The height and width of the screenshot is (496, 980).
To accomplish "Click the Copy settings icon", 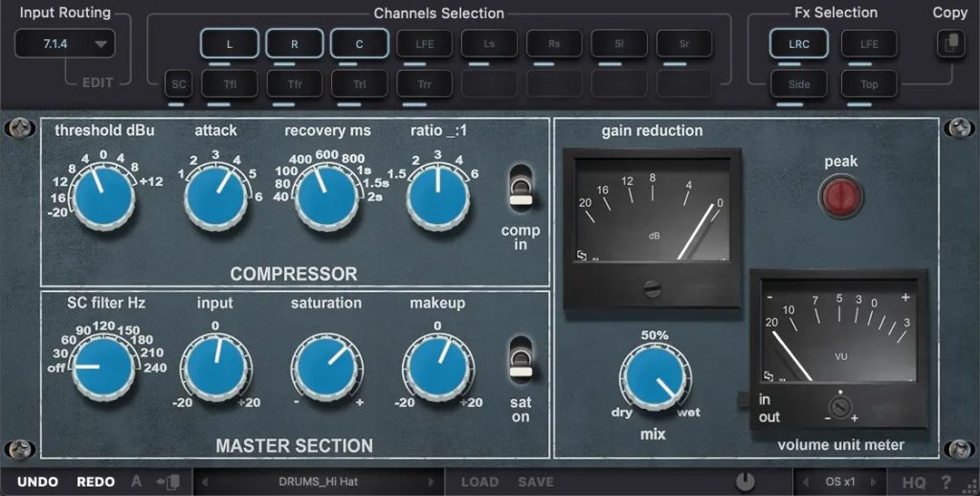I will point(950,43).
